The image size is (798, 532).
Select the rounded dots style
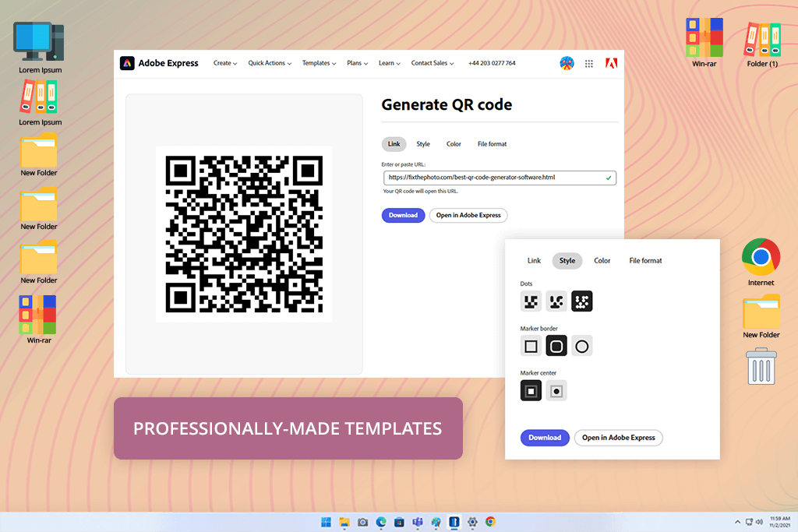pyautogui.click(x=556, y=301)
